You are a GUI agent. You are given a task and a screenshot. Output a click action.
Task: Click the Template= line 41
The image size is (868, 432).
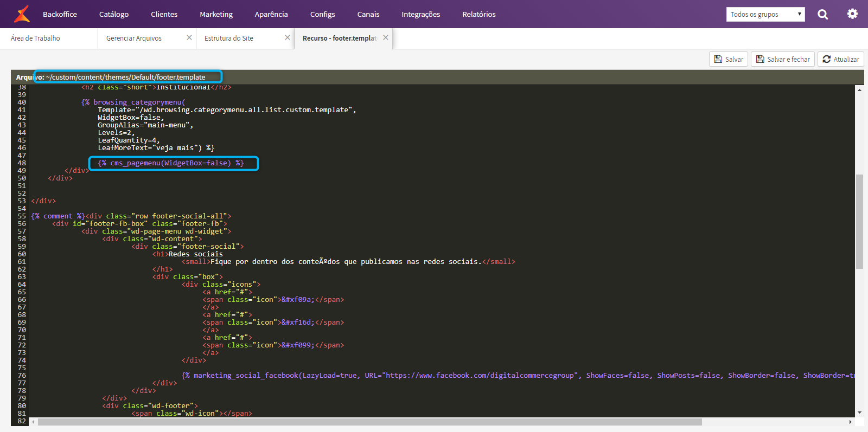click(x=227, y=109)
